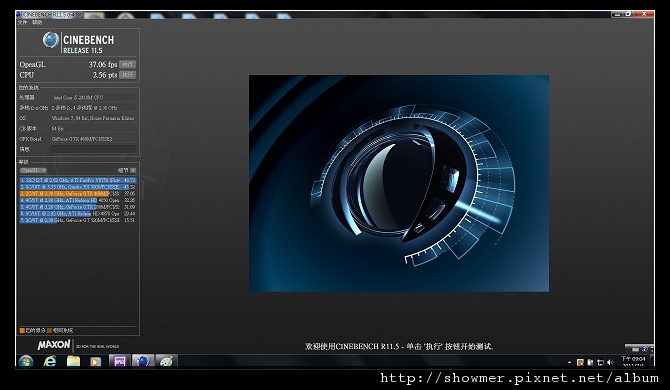Click the orange 'your score' legend swatch

pyautogui.click(x=22, y=330)
